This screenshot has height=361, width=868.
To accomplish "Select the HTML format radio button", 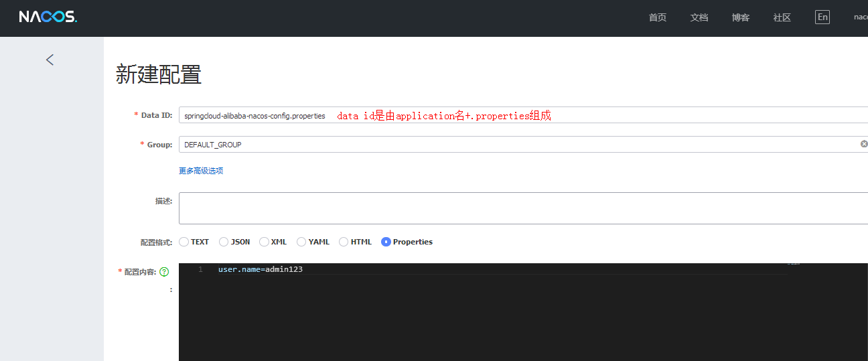I will (x=344, y=242).
